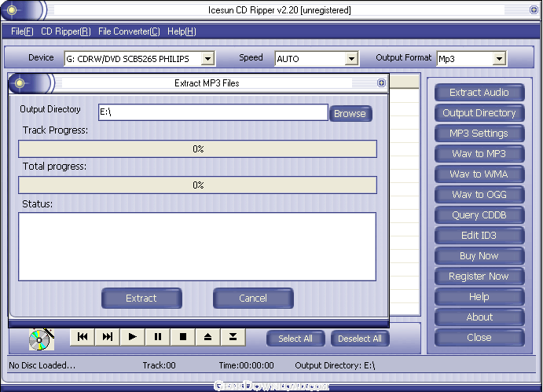Start ripping with the Extract button
This screenshot has height=392, width=543.
[x=141, y=299]
